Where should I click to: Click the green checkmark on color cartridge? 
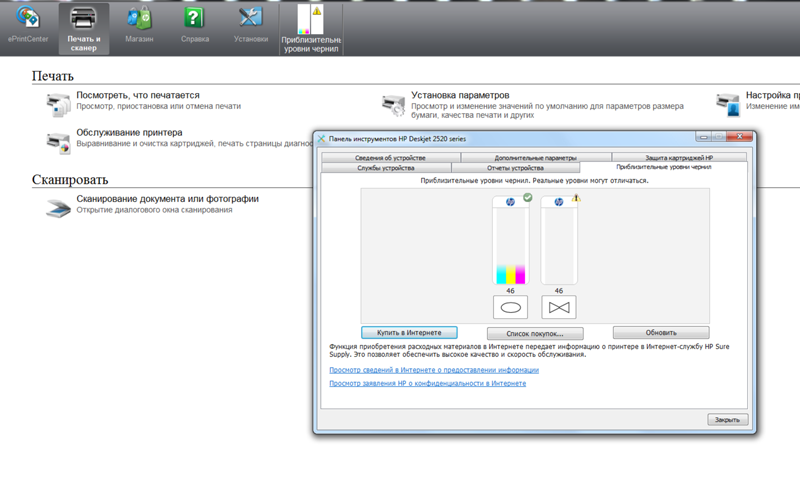point(528,197)
